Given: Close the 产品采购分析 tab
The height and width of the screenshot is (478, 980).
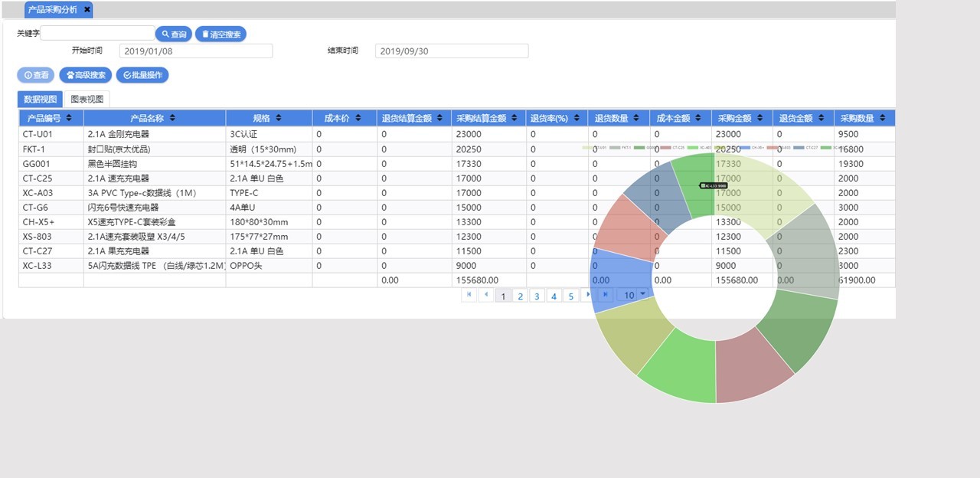Looking at the screenshot, I should (87, 10).
